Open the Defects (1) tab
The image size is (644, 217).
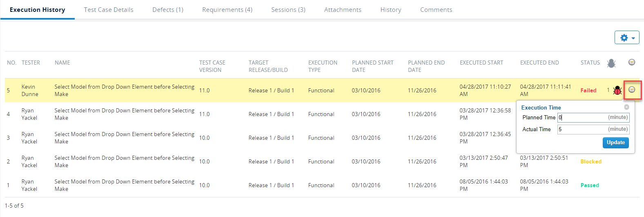168,10
